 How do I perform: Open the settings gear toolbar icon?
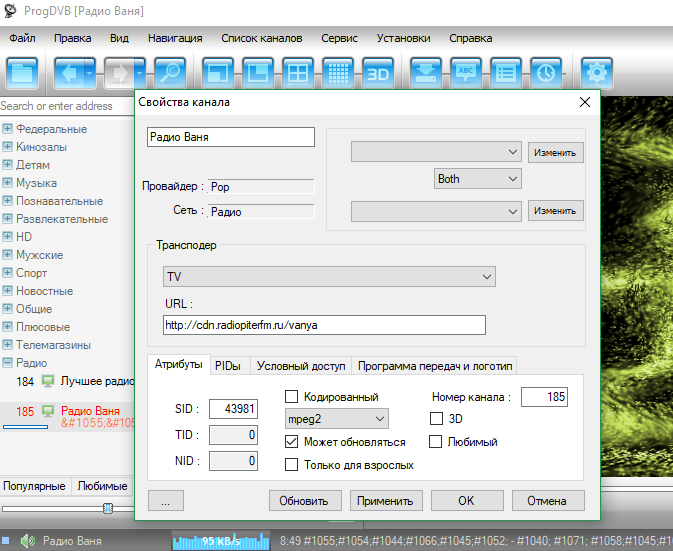pos(597,73)
